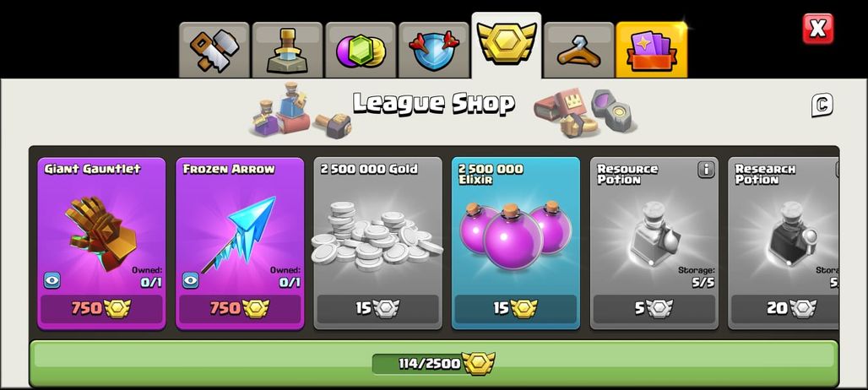Purchase 2 500 000 Elixir for 15 medals

(515, 309)
